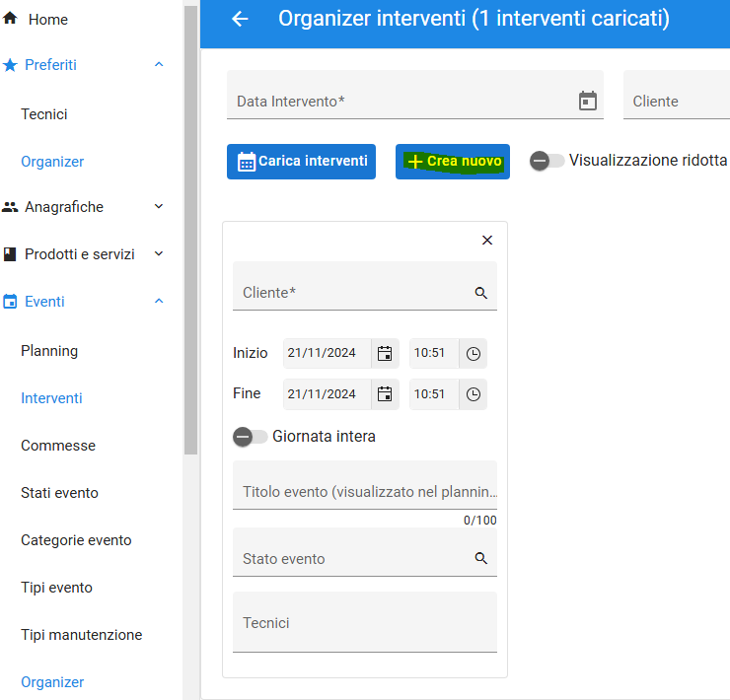The width and height of the screenshot is (730, 700).
Task: Click the Stato evento search magnifier icon
Action: [x=481, y=558]
